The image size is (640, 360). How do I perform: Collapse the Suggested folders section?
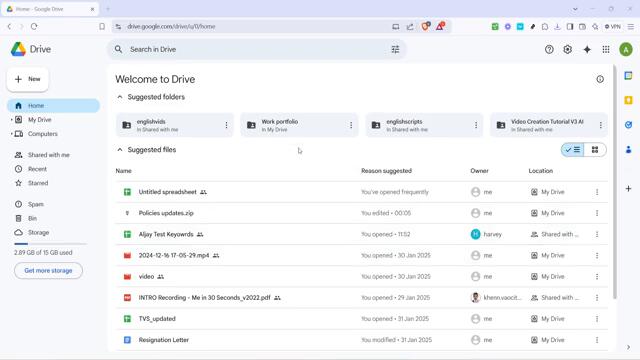point(120,97)
